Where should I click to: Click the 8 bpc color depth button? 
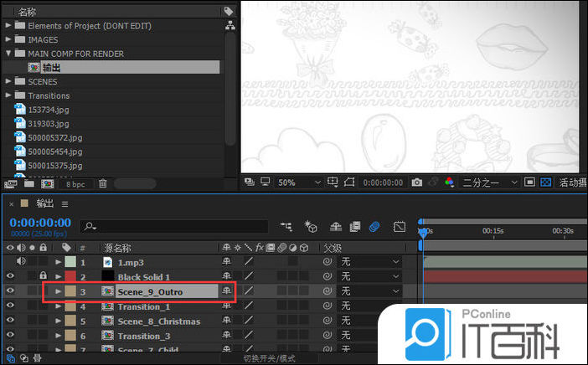pyautogui.click(x=75, y=183)
